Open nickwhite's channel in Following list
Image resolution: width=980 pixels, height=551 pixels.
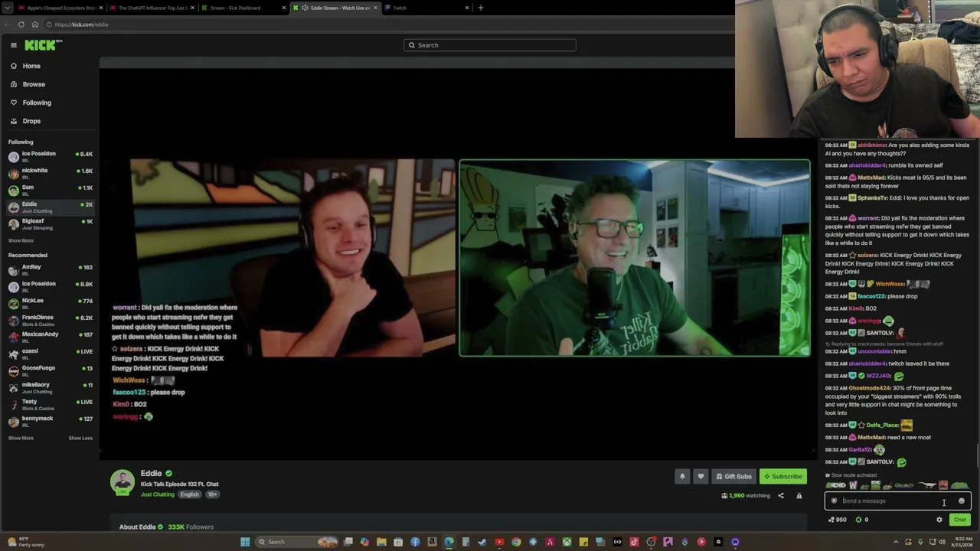coord(50,172)
